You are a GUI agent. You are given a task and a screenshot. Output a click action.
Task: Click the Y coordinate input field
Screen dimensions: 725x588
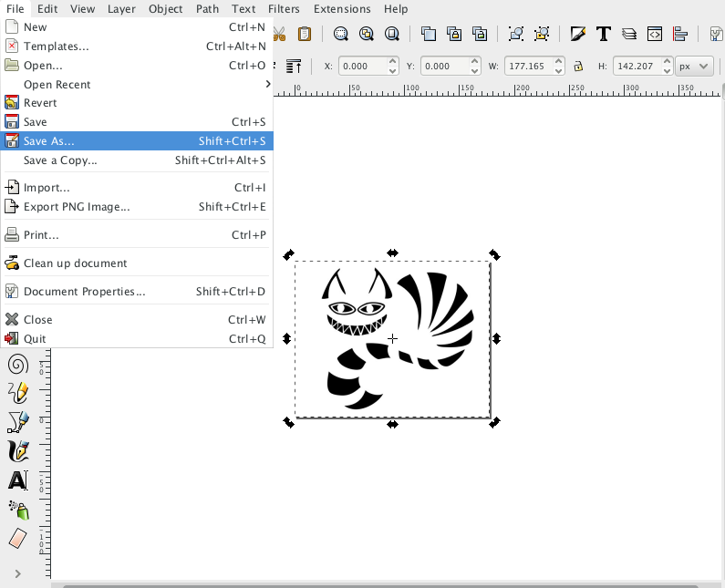tap(445, 67)
